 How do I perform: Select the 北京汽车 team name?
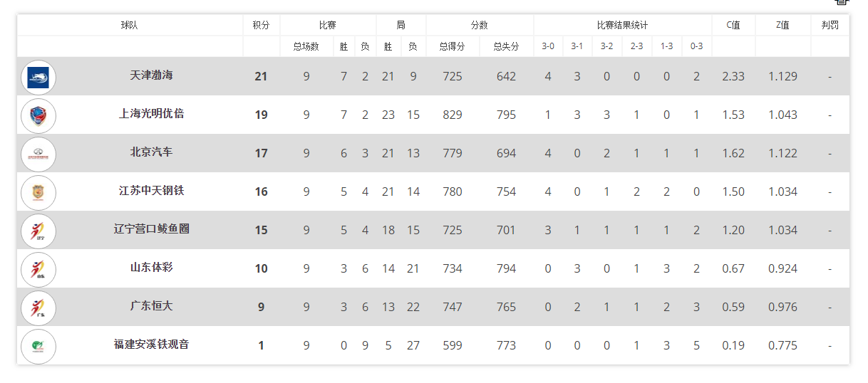pos(151,152)
